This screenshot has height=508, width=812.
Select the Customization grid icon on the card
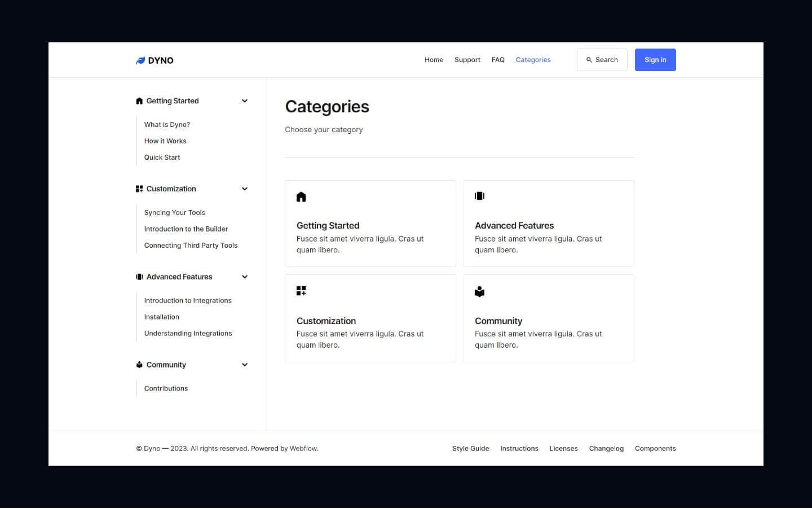301,290
